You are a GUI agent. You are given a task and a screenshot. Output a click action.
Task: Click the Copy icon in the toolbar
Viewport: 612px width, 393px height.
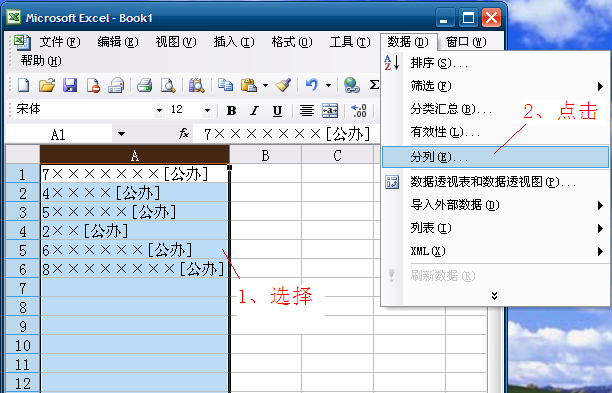(225, 85)
